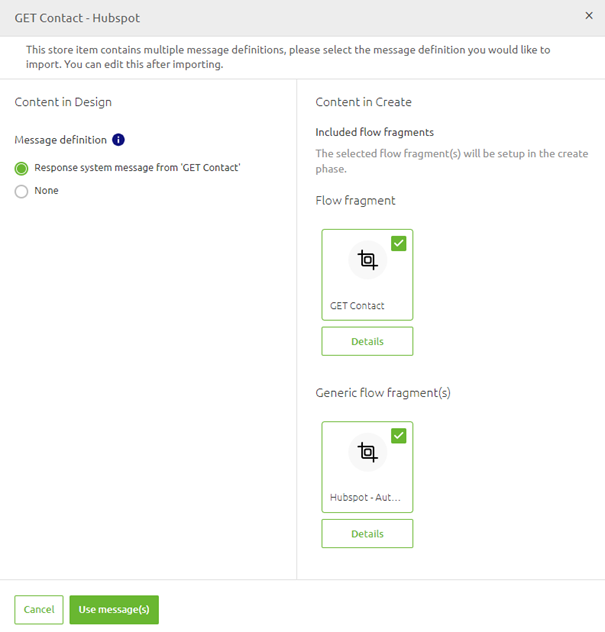Uncheck the GET Contact flow fragment checkbox
Screen dimensions: 605x632
click(399, 243)
